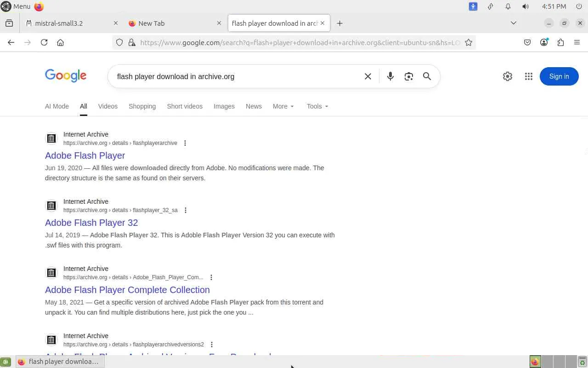
Task: Close the mistral-small3.2 tab
Action: pyautogui.click(x=116, y=23)
